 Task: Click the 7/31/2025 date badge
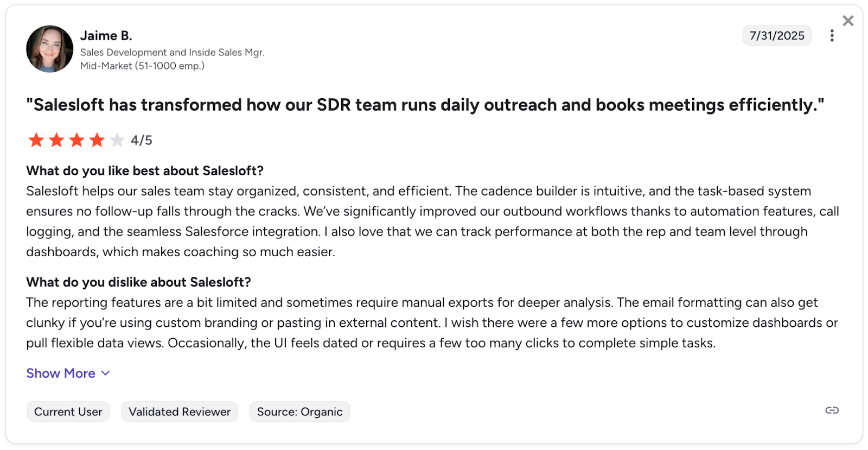(777, 36)
